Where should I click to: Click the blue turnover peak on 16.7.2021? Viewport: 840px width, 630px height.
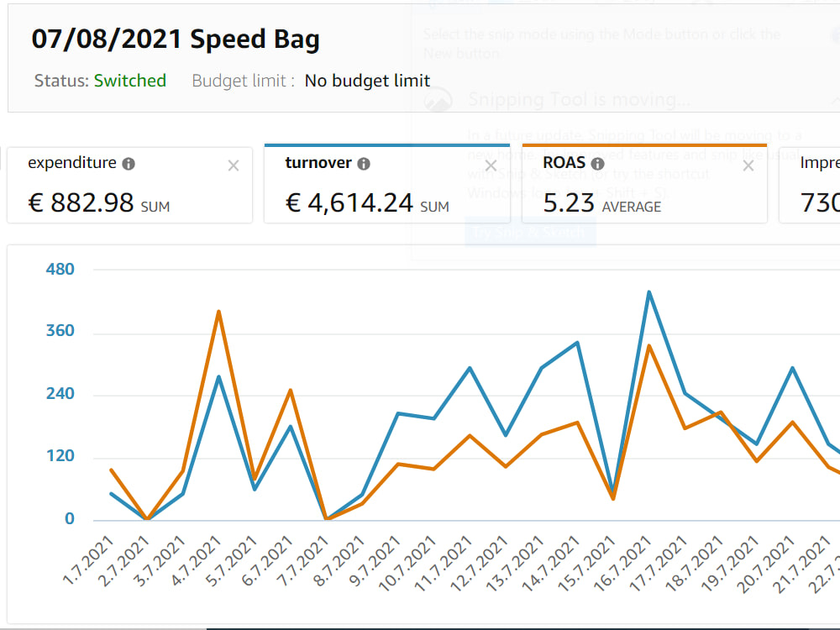tap(648, 292)
